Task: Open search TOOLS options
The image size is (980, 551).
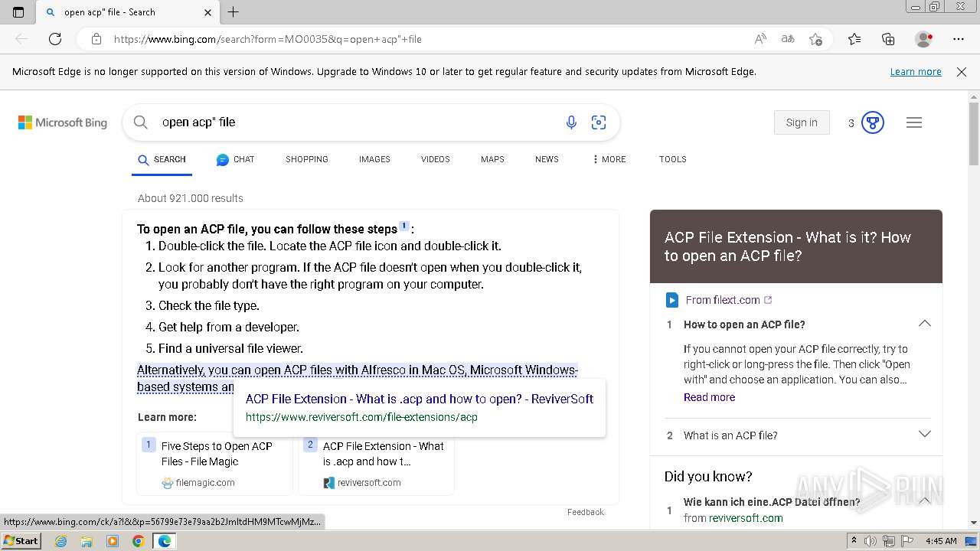Action: click(x=672, y=159)
